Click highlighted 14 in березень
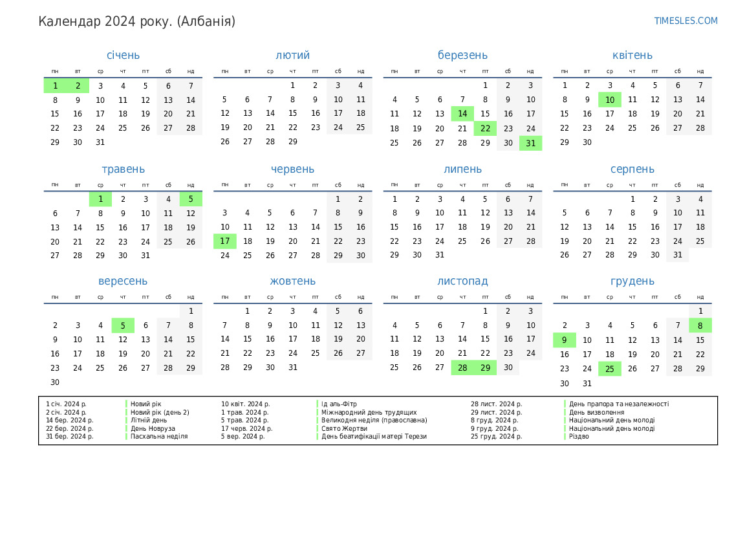The height and width of the screenshot is (535, 756). coord(462,114)
